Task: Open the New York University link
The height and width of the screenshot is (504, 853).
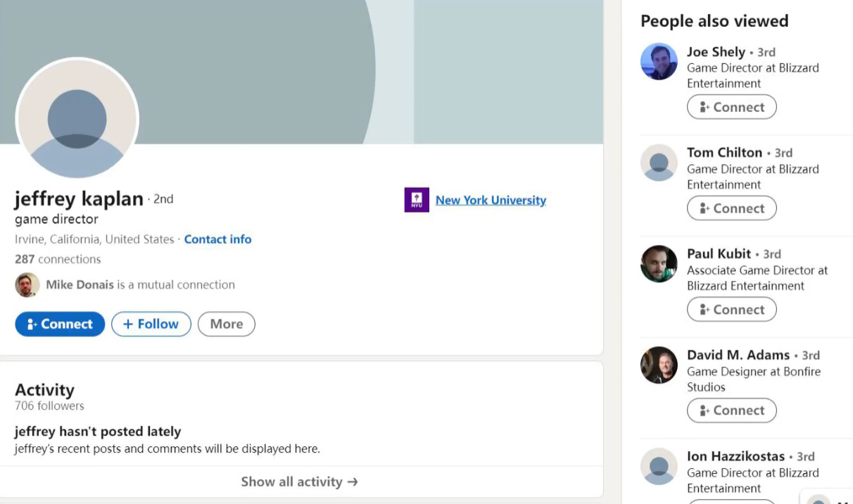Action: (x=491, y=200)
